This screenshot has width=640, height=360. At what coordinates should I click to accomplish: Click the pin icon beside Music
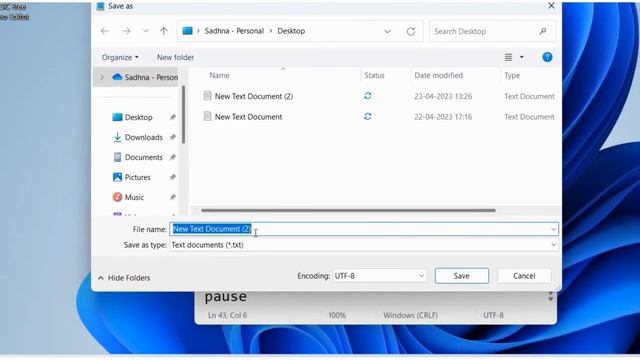point(173,198)
